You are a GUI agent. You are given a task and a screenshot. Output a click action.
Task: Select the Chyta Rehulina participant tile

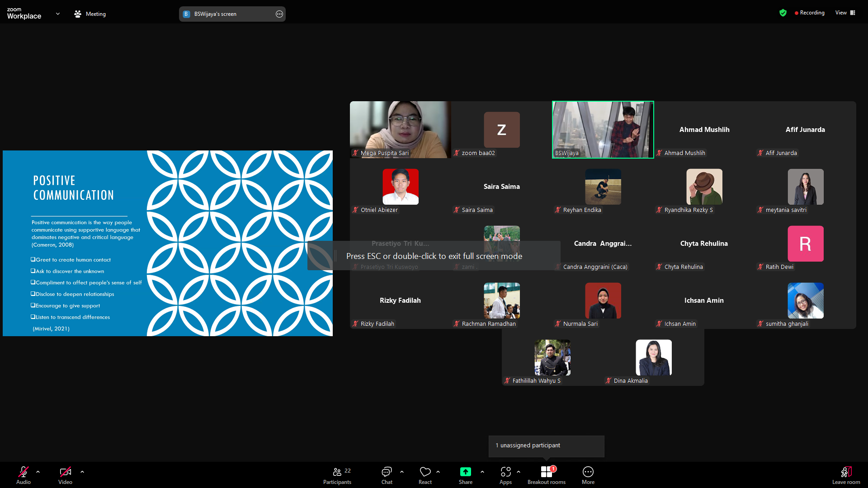pyautogui.click(x=704, y=244)
